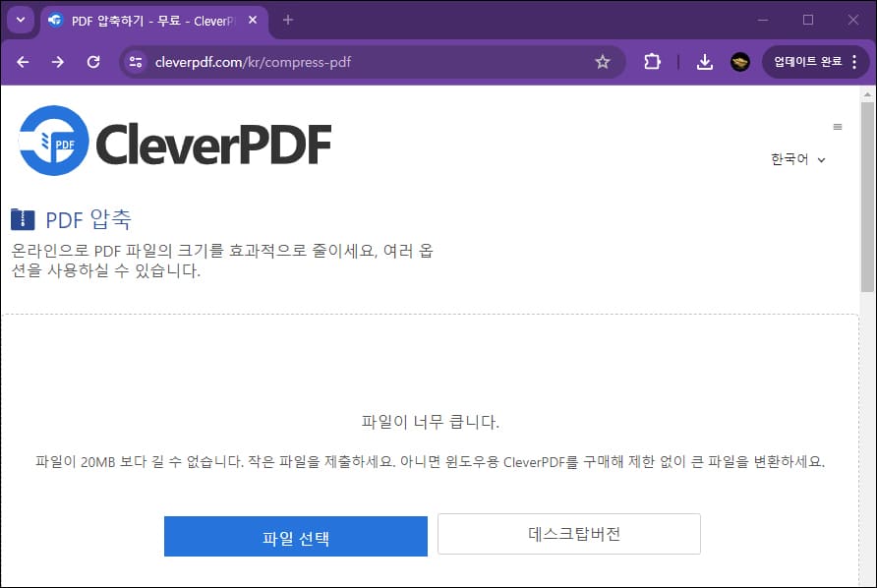
Task: Click the browser profile avatar
Action: 739,61
